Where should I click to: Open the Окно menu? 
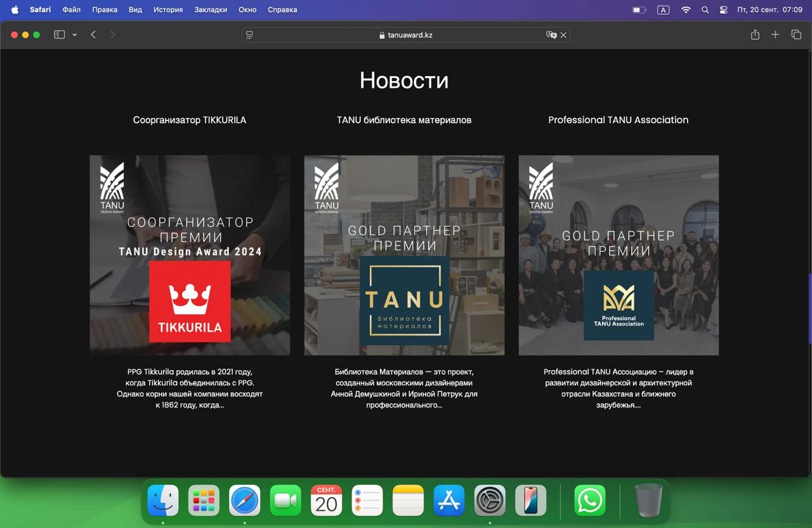tap(247, 10)
